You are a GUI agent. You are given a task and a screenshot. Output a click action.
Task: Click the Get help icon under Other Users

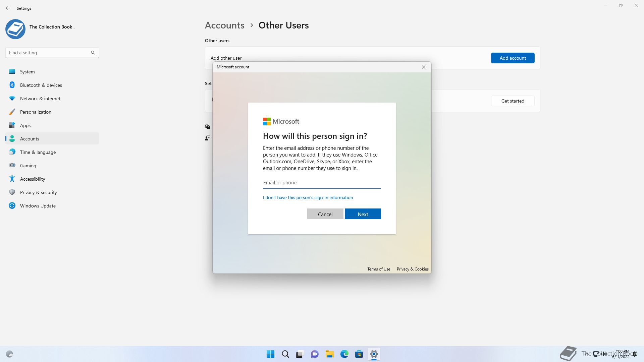pos(208,127)
